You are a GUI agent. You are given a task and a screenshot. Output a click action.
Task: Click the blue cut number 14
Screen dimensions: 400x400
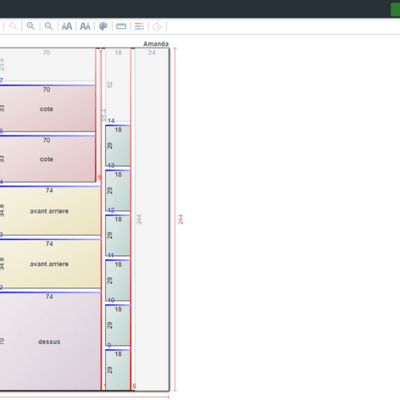[x=111, y=121]
